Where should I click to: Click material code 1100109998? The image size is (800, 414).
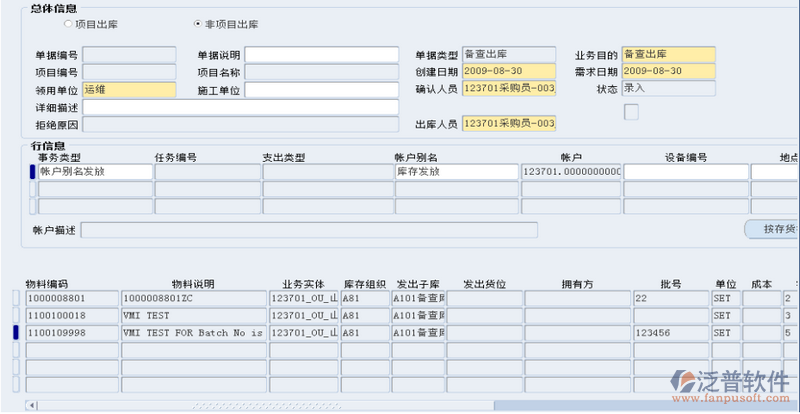(72, 333)
